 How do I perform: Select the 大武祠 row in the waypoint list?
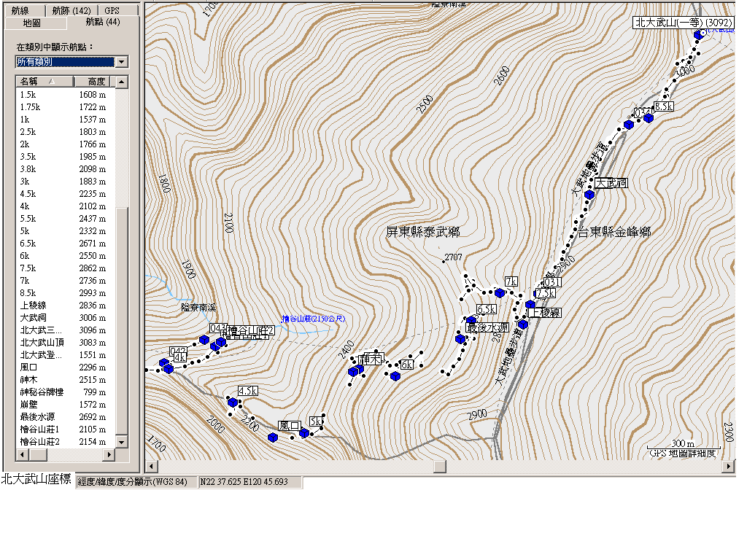pos(65,318)
